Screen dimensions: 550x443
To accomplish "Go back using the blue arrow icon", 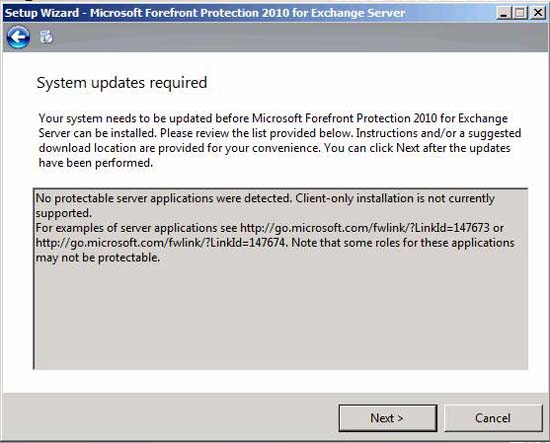I will [18, 37].
